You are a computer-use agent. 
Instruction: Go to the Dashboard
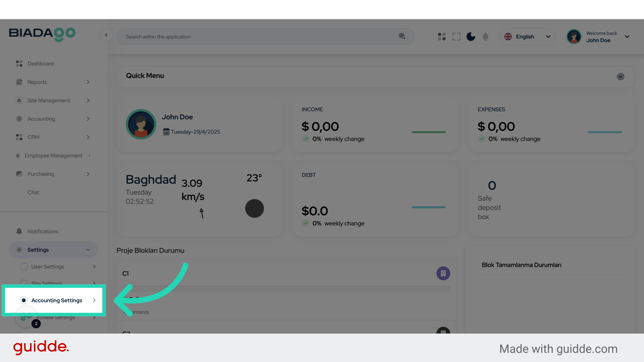click(x=41, y=63)
